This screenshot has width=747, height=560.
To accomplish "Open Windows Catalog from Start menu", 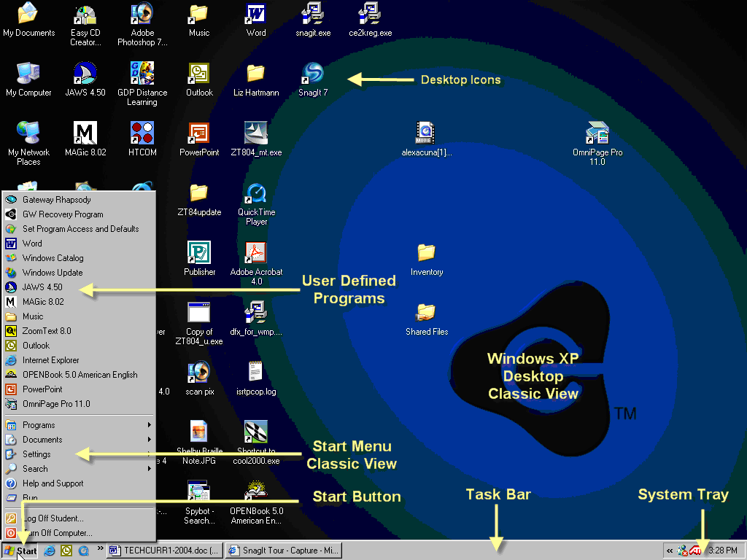I will (79, 257).
